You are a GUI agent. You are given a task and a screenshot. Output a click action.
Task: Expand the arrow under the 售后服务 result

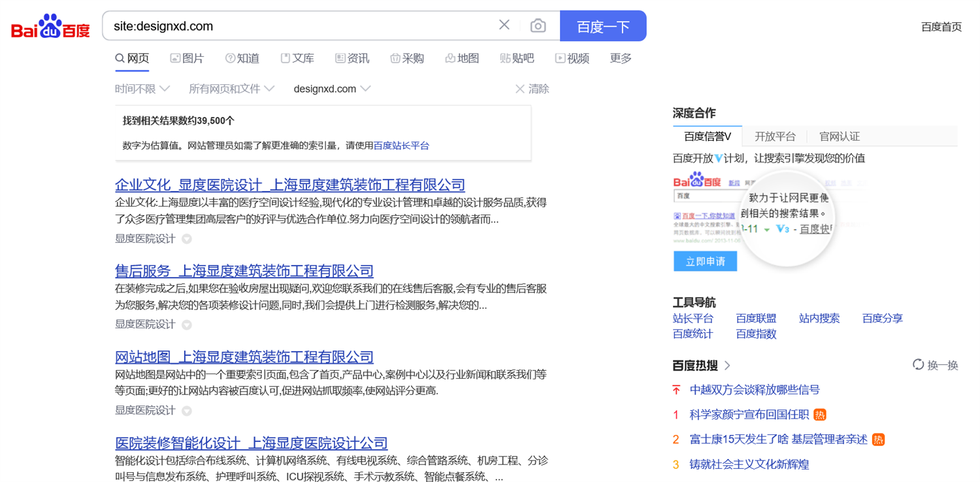[x=187, y=325]
